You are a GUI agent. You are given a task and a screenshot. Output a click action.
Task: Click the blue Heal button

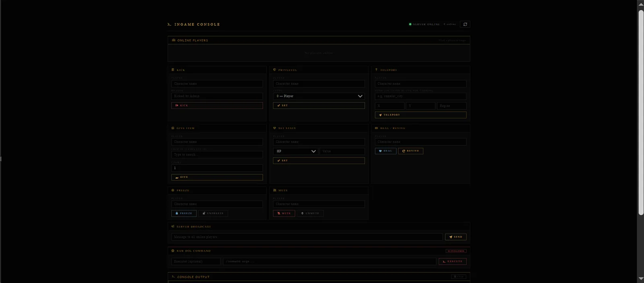(x=386, y=151)
